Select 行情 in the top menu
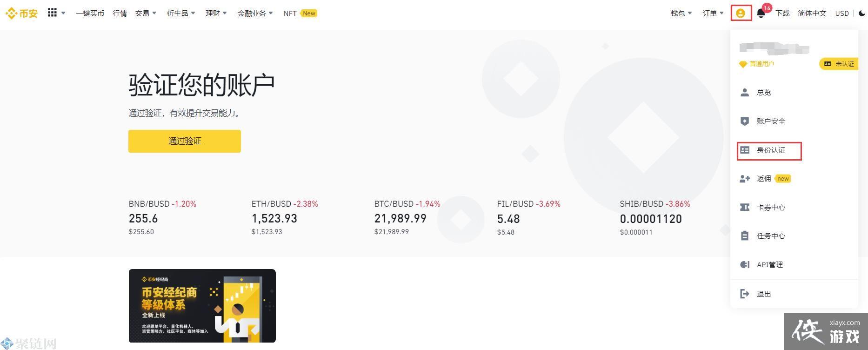868x350 pixels. coord(120,13)
